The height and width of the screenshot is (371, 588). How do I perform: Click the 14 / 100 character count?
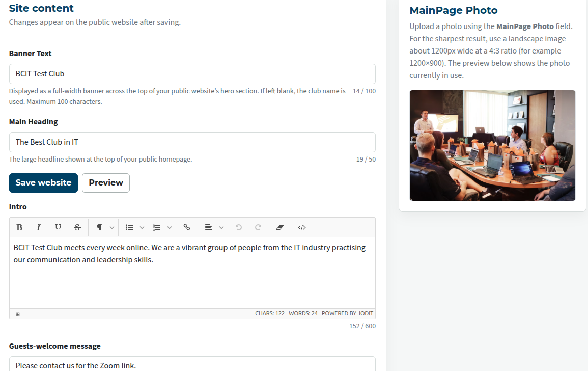[x=364, y=91]
